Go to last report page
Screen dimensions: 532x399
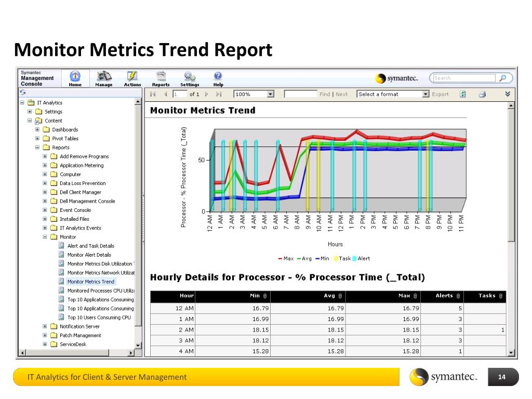[219, 94]
